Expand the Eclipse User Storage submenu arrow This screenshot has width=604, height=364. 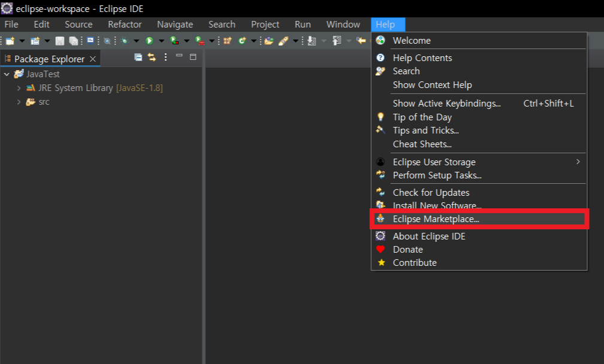pos(578,162)
